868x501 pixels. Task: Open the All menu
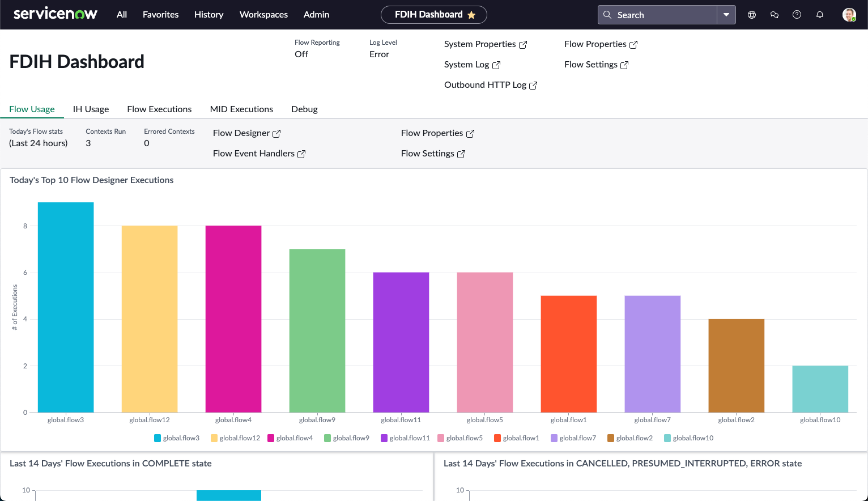(x=122, y=15)
